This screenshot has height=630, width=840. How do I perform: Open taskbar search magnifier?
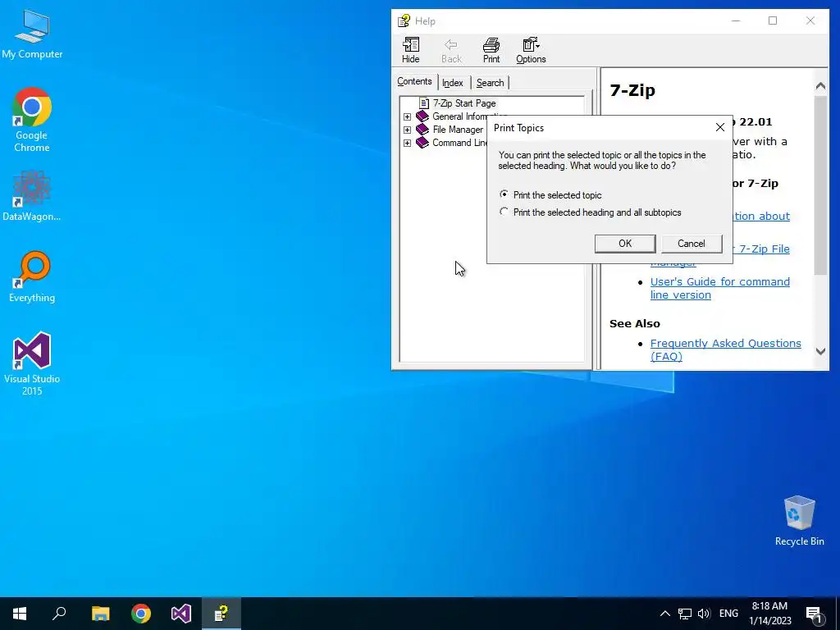pyautogui.click(x=59, y=614)
